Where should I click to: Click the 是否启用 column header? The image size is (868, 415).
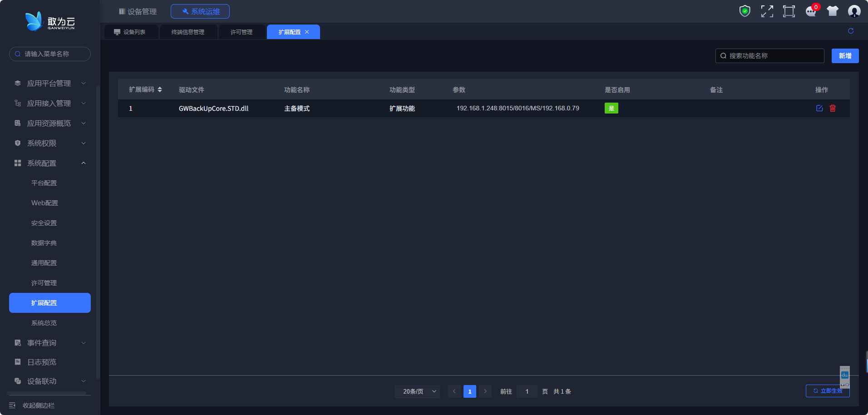click(617, 90)
